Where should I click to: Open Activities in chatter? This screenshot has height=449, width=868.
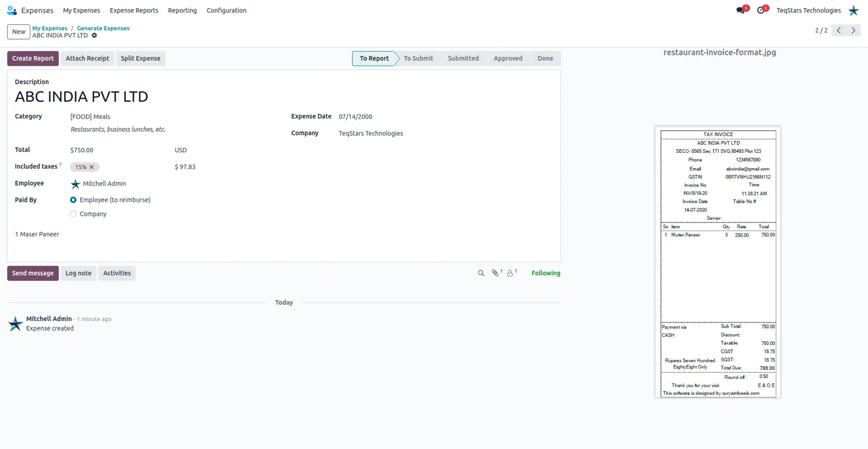(x=117, y=273)
